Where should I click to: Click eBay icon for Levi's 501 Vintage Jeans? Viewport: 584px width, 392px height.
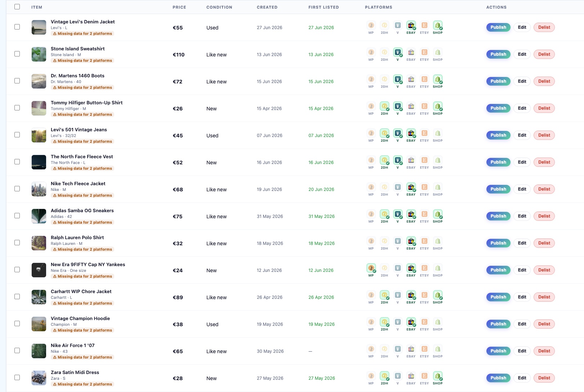[411, 133]
